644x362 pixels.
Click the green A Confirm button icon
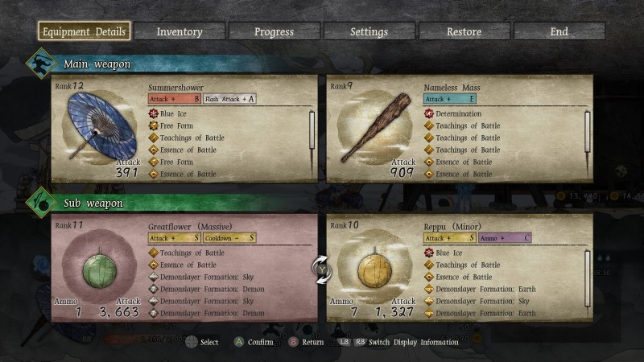click(238, 341)
